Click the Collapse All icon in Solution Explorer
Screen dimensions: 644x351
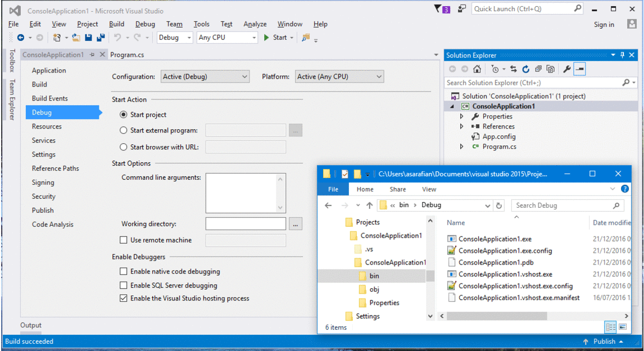[538, 69]
